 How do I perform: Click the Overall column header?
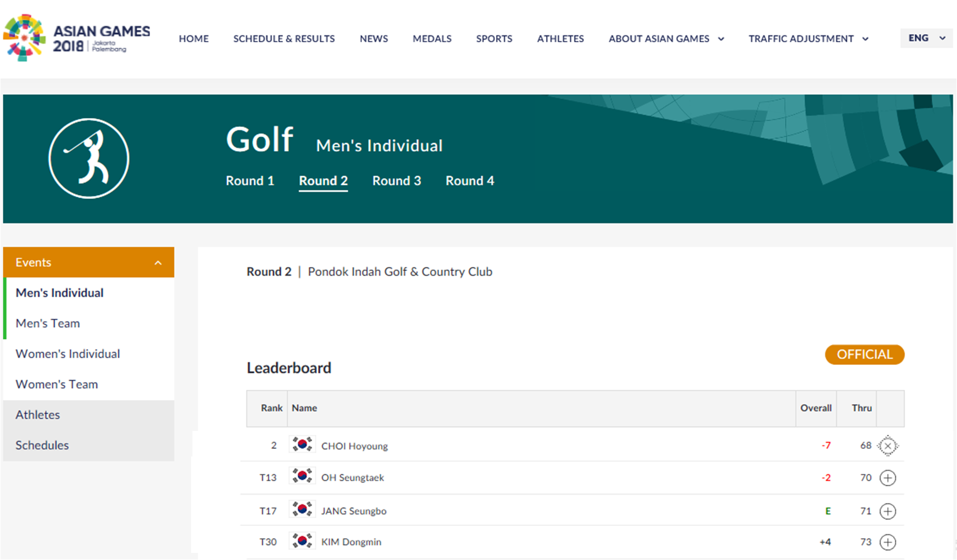point(815,408)
